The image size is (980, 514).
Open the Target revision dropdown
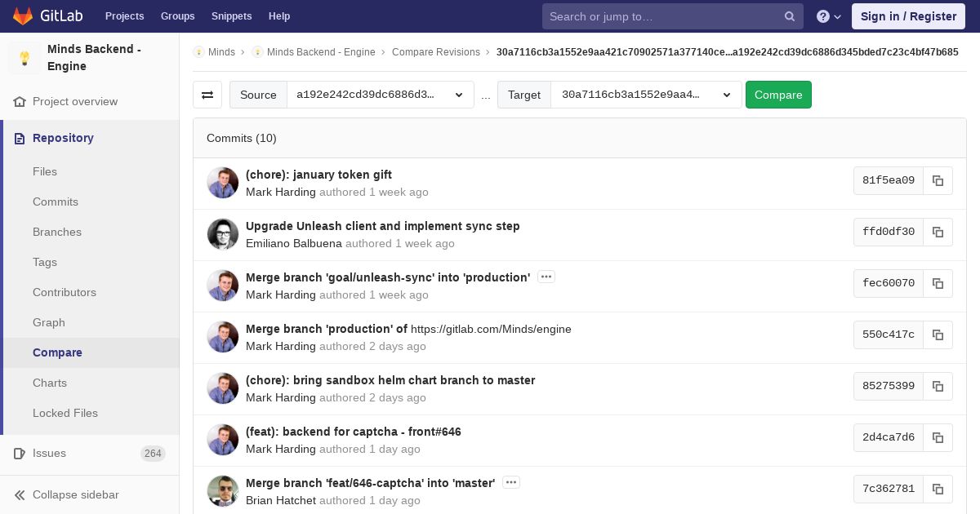(x=645, y=95)
